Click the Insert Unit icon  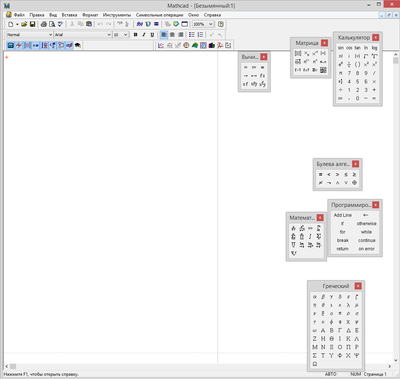click(x=148, y=24)
